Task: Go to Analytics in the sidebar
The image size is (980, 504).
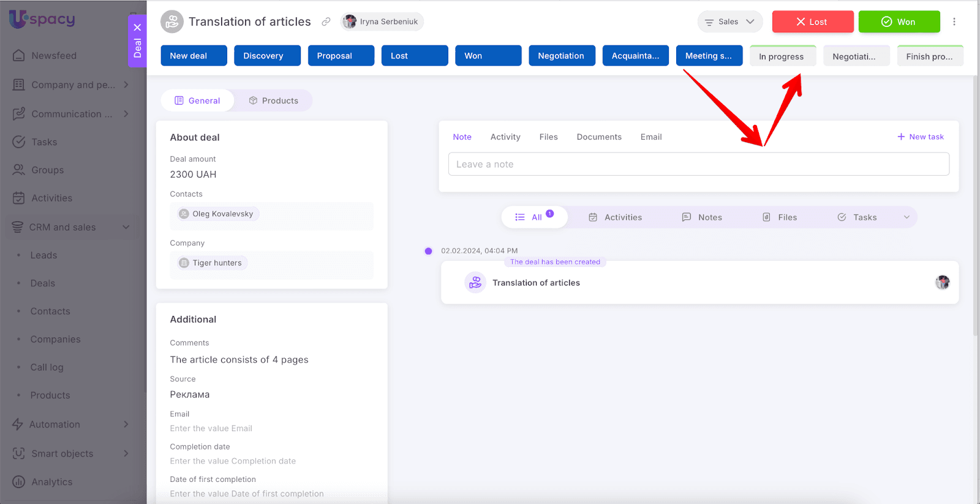Action: [51, 482]
